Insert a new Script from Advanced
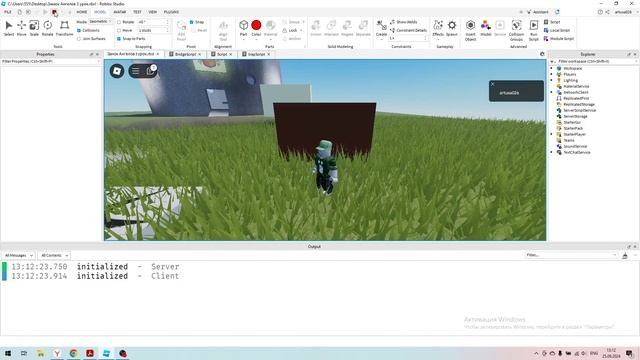 552,22
